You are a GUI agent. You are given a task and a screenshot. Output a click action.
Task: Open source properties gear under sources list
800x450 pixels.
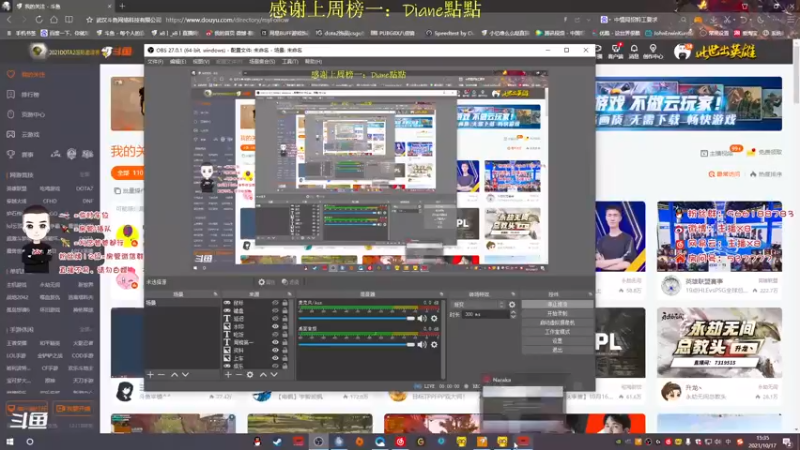[250, 374]
